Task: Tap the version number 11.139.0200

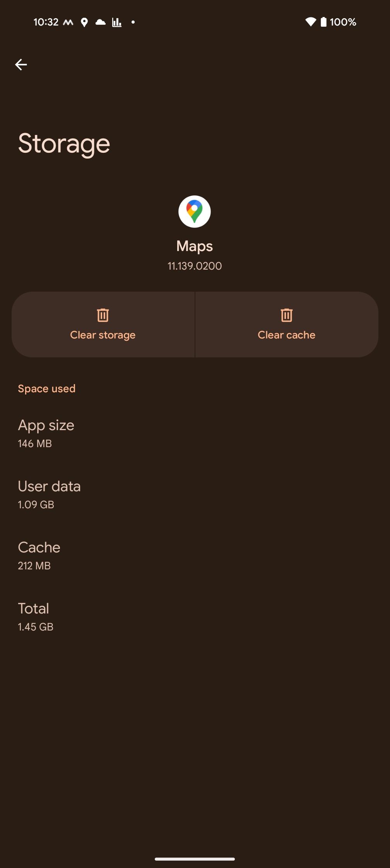Action: pos(195,266)
